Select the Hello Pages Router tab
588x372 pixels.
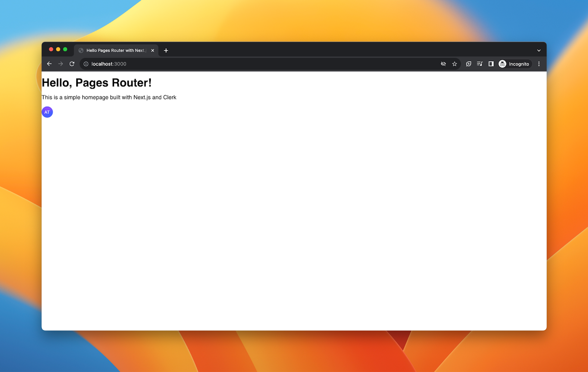(115, 51)
